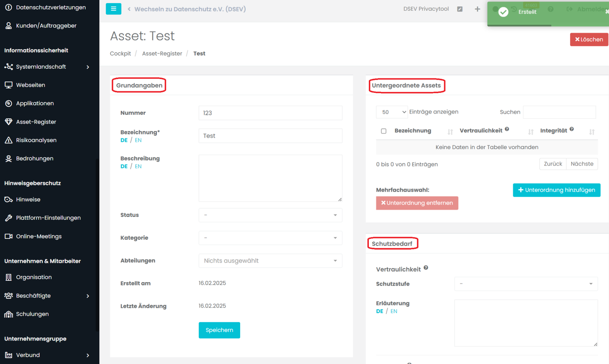The width and height of the screenshot is (609, 364).
Task: Expand the Systemlandschaft sidebar submenu
Action: point(88,67)
